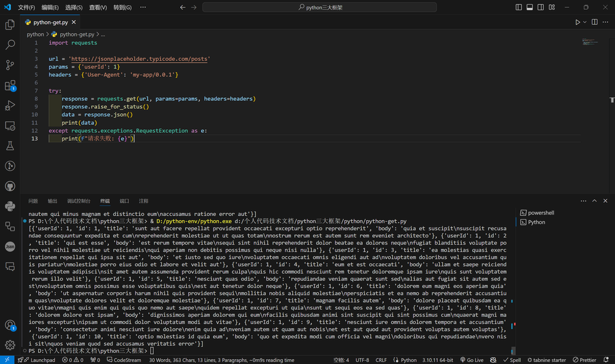The height and width of the screenshot is (364, 615).
Task: Open the Extensions view
Action: (x=10, y=85)
